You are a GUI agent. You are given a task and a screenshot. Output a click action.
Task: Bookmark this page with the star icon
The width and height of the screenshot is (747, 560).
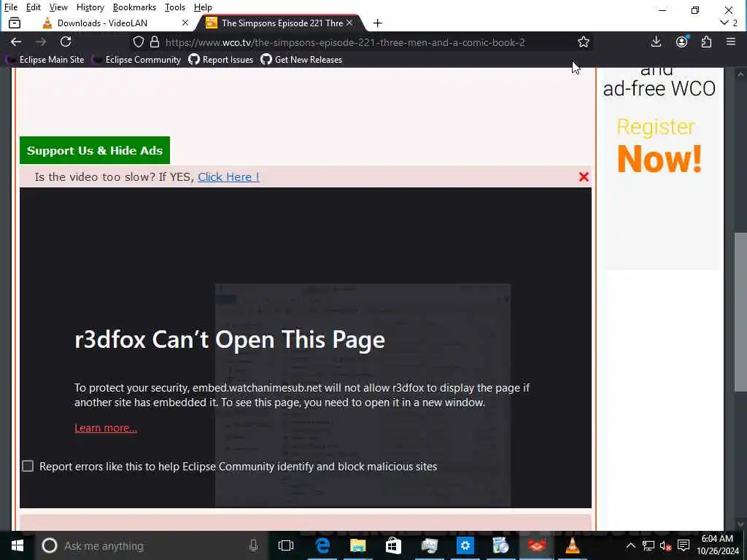tap(583, 42)
